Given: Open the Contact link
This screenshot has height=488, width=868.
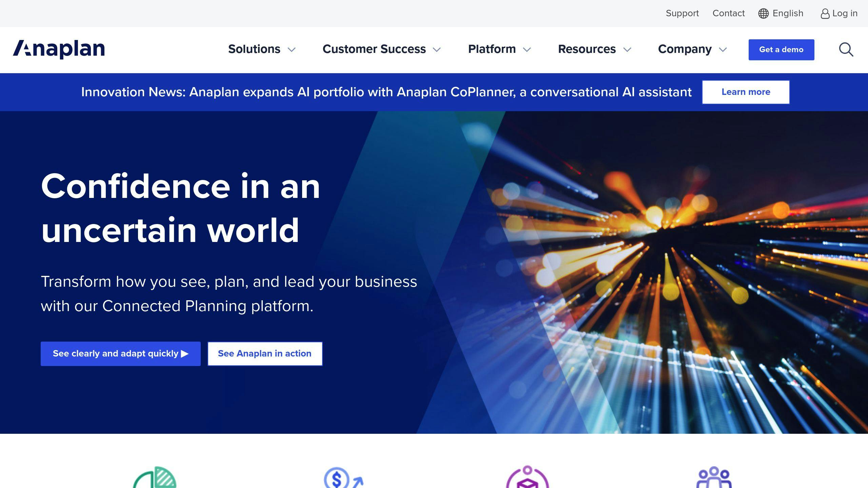Looking at the screenshot, I should click(x=729, y=13).
